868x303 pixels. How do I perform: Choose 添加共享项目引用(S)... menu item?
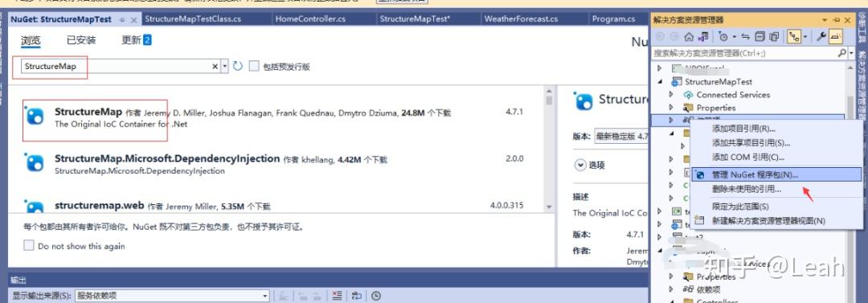(777, 143)
